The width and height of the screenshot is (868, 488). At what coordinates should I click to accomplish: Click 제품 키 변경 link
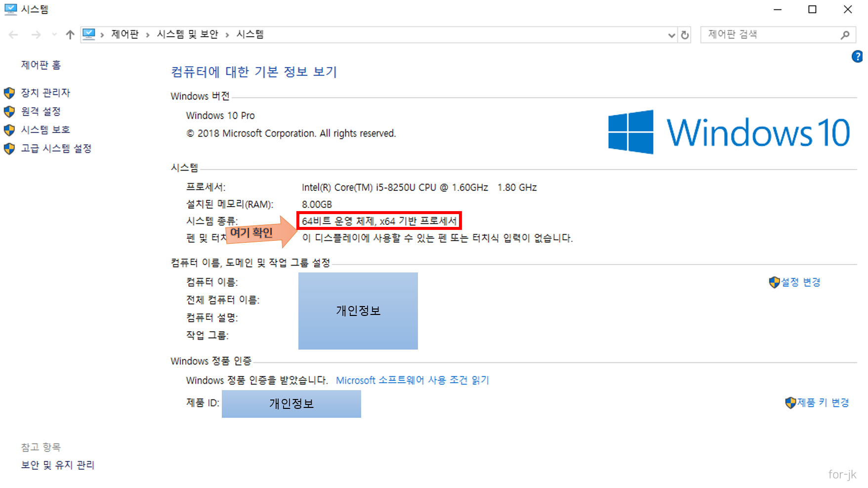823,402
